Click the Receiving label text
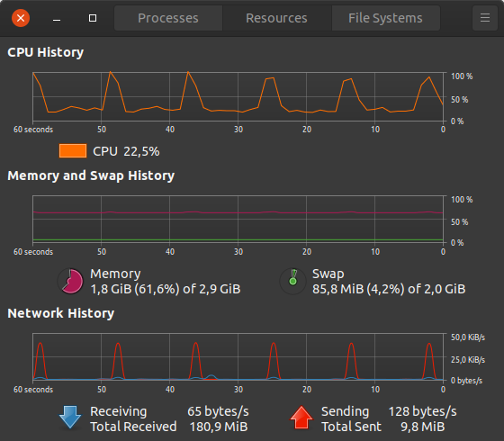 [x=118, y=411]
